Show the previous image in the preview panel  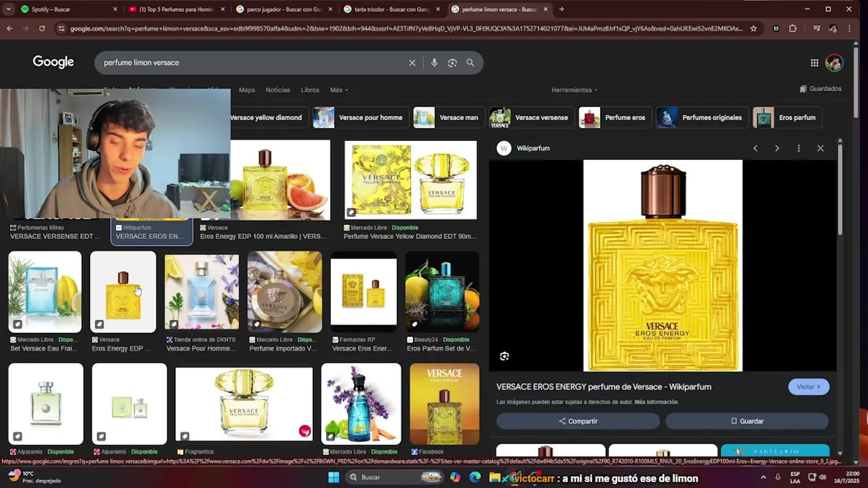(755, 148)
